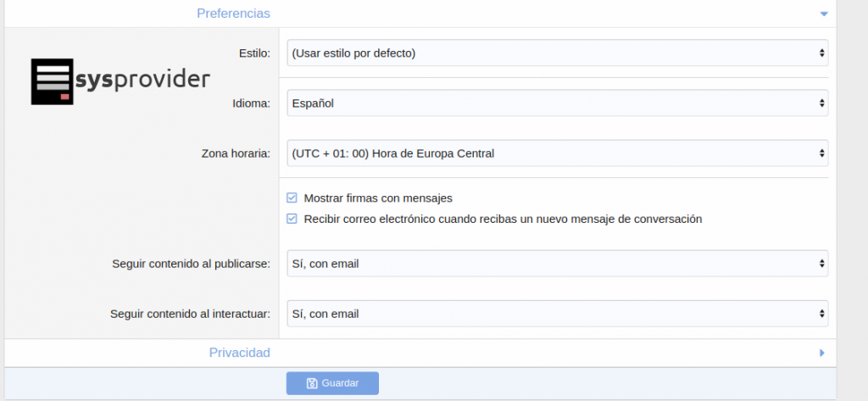Open the 'Seguir contenido al publicarse' dropdown
This screenshot has height=401, width=868.
coord(557,264)
